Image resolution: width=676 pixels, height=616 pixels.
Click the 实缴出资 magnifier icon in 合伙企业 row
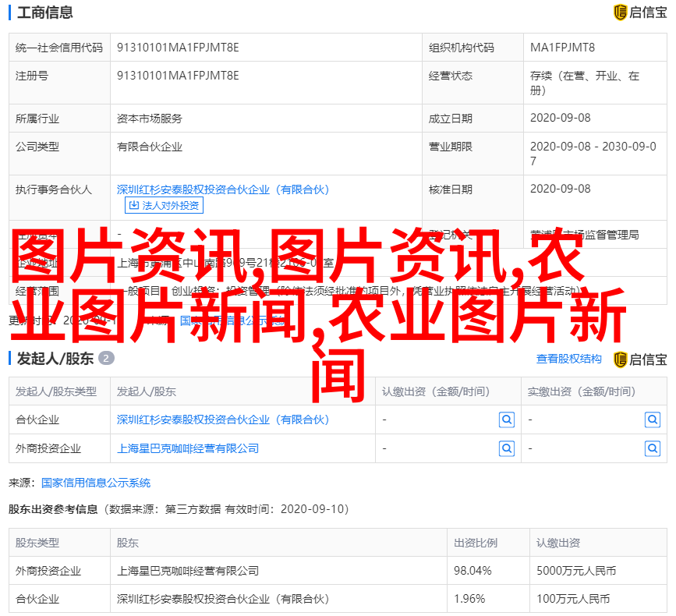(x=653, y=420)
